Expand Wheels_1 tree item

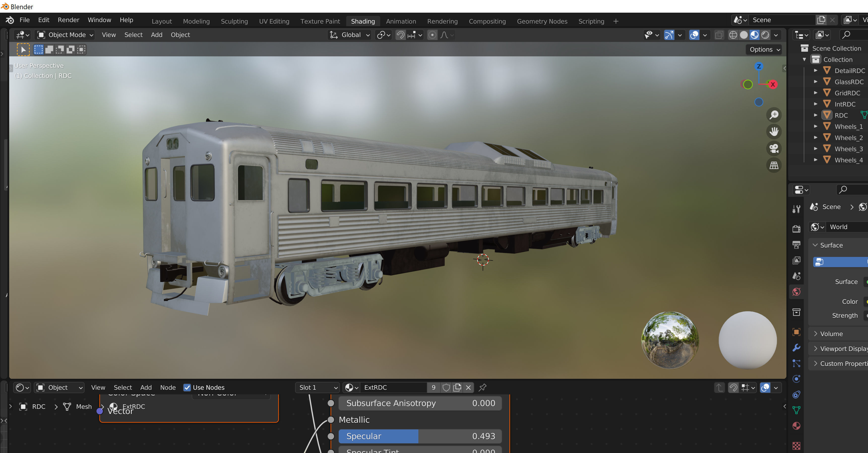(815, 127)
